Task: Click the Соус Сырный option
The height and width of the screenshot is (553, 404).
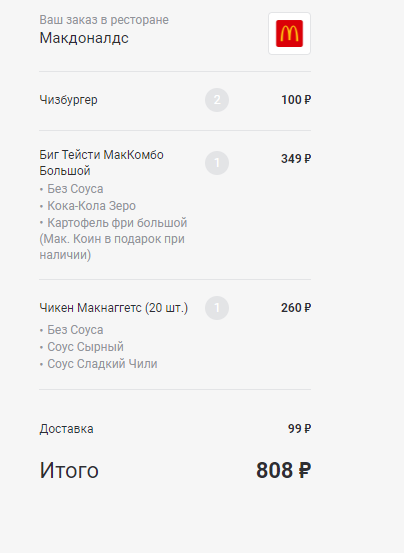Action: [85, 347]
